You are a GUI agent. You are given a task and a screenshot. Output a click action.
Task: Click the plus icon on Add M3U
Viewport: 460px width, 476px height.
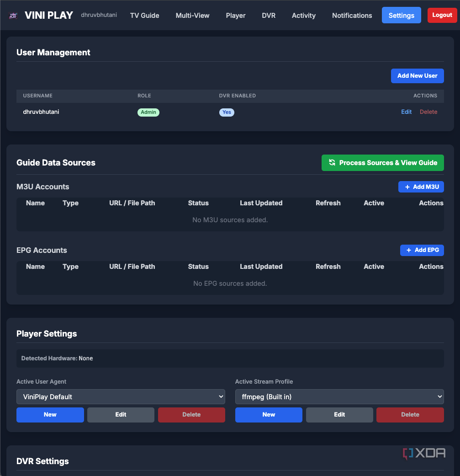[407, 187]
